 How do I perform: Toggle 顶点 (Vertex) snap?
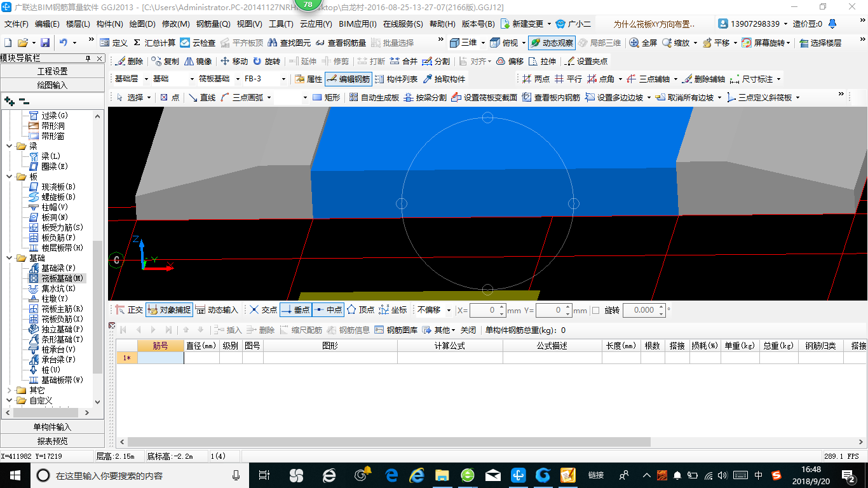tap(360, 310)
